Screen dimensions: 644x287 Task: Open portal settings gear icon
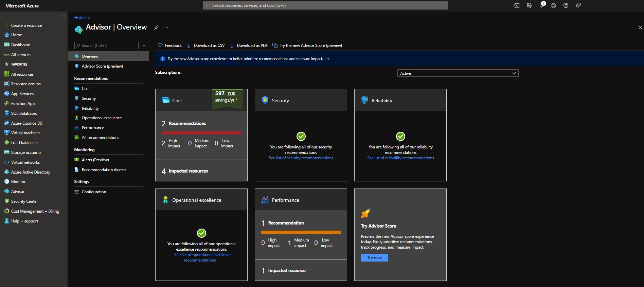pos(554,5)
